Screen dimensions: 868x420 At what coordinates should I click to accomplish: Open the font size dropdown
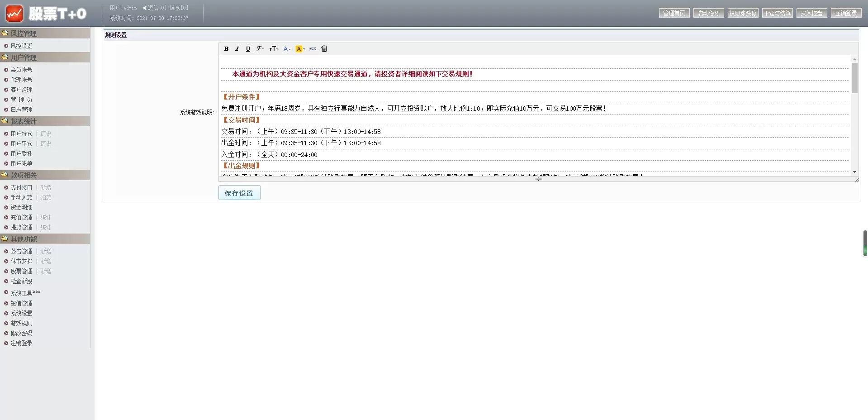[x=273, y=49]
